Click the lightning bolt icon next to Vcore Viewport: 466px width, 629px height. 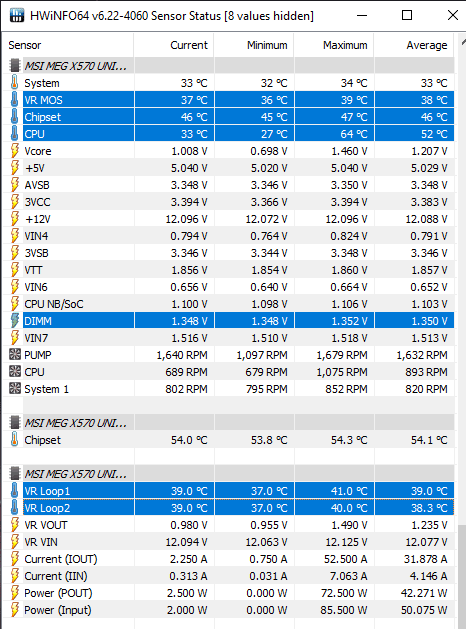click(14, 151)
